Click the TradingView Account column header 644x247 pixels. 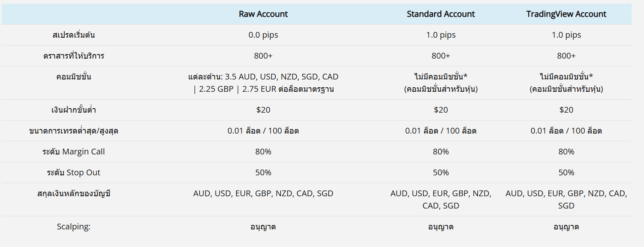tap(566, 14)
